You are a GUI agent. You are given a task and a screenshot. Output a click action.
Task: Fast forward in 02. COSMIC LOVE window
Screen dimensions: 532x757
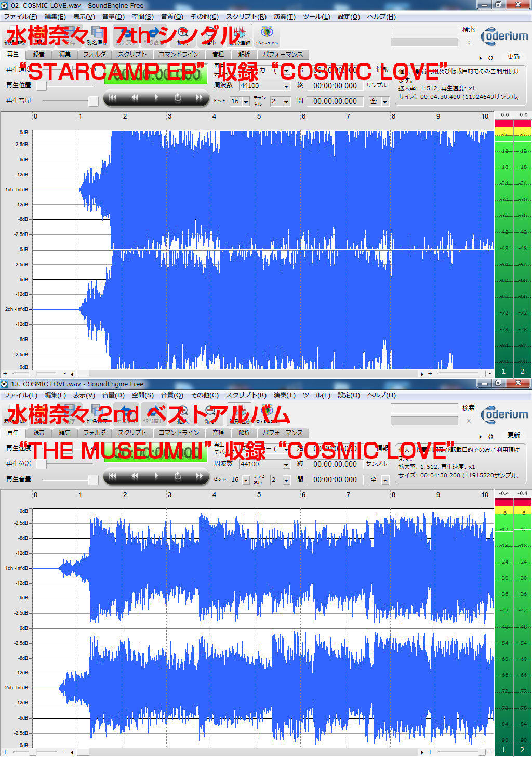(x=199, y=98)
